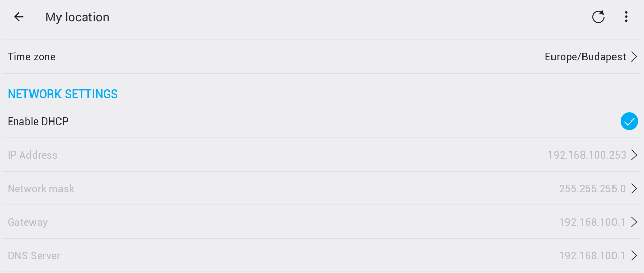Open the IP Address chevron arrow
The image size is (644, 273).
[634, 155]
